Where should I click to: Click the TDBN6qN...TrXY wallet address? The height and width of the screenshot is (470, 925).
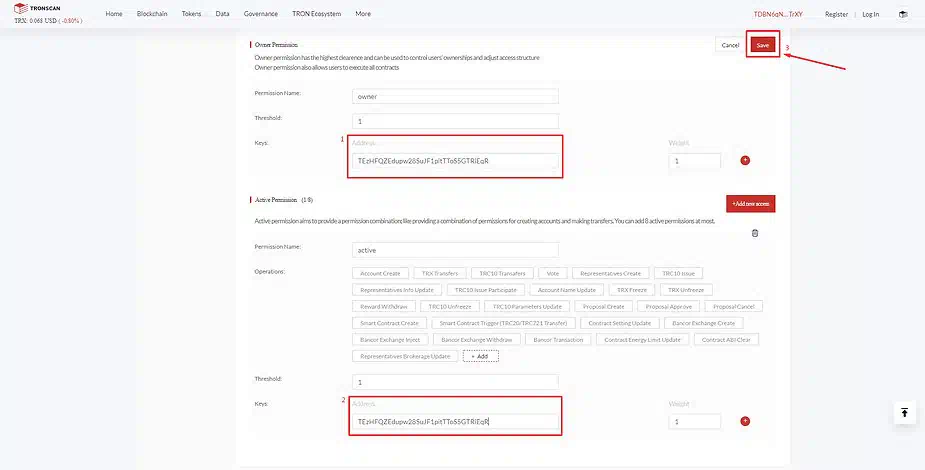(x=778, y=14)
